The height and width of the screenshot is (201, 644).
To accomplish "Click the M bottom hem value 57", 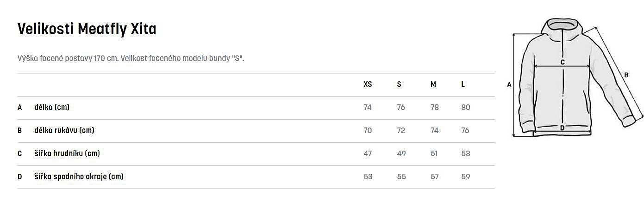I will coord(434,177).
